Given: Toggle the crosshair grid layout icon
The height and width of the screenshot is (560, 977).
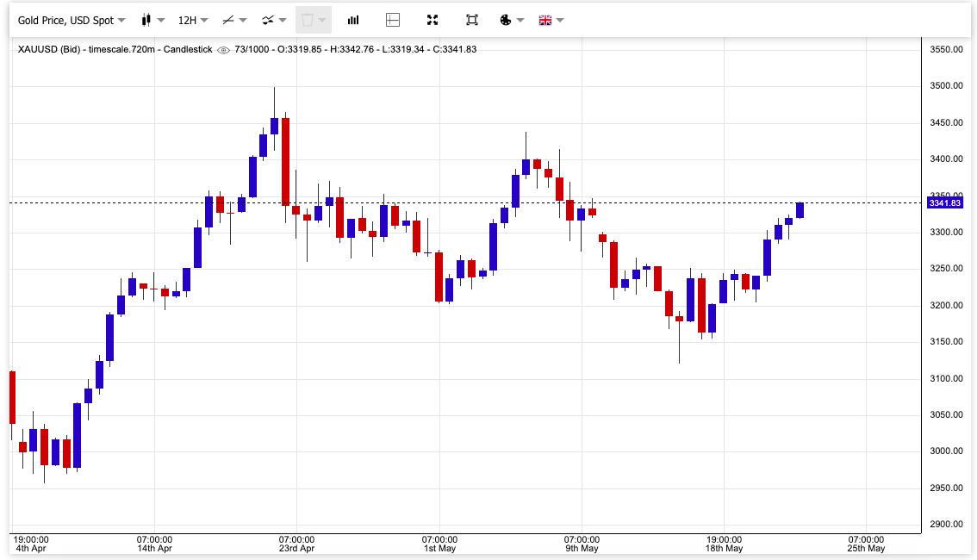Looking at the screenshot, I should point(393,20).
